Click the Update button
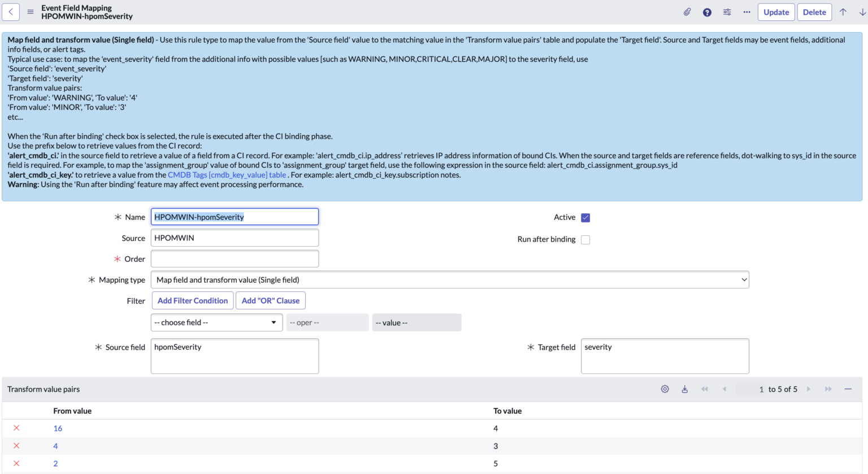Image resolution: width=868 pixels, height=474 pixels. (776, 12)
